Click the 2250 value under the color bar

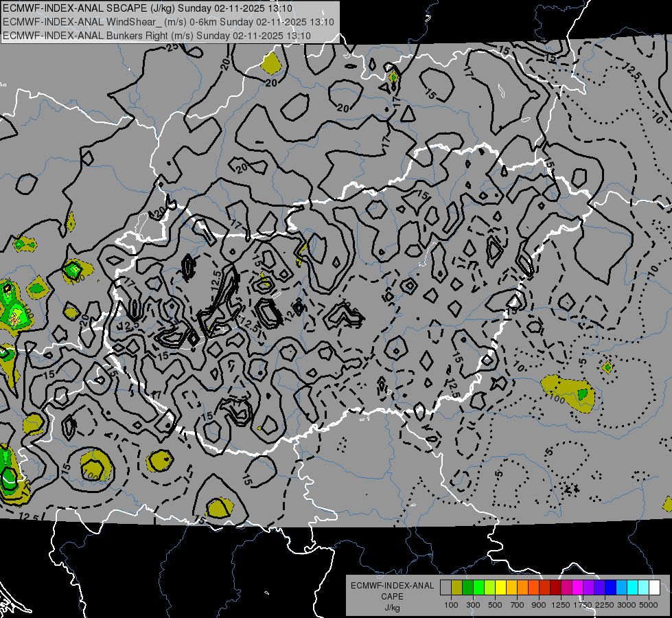(605, 605)
